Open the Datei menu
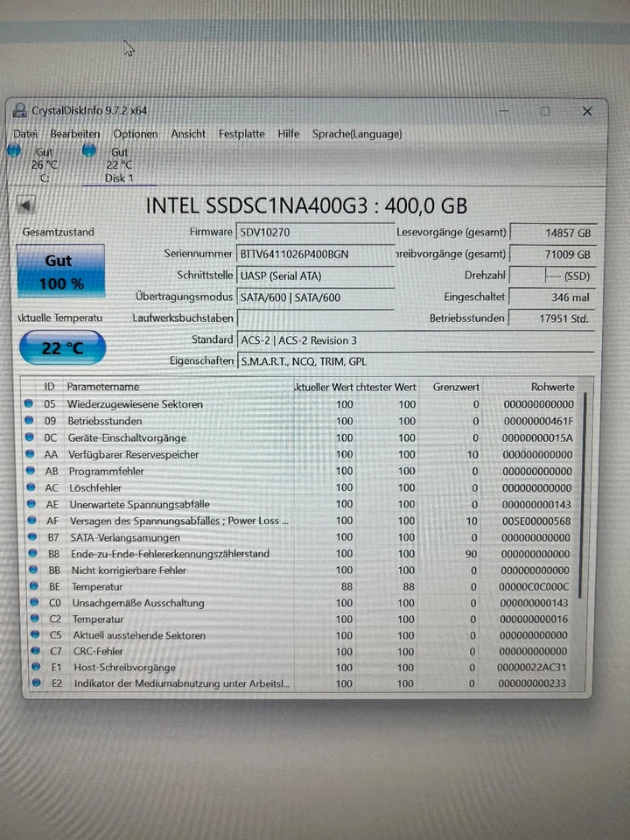 click(x=25, y=134)
